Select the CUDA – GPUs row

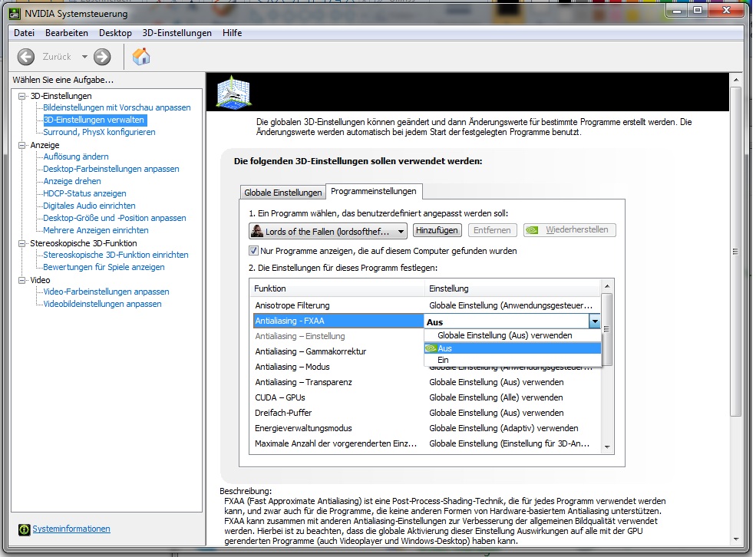[x=425, y=397]
